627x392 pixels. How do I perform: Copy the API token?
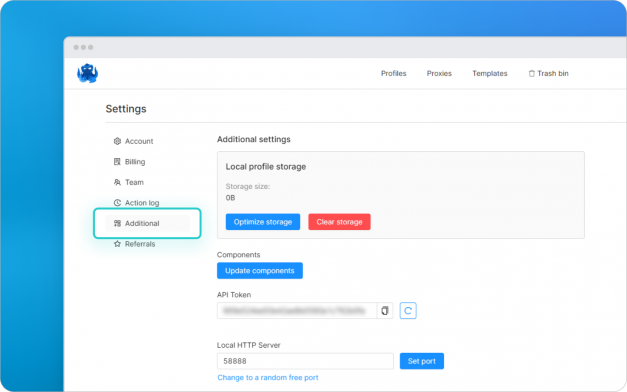click(x=385, y=311)
